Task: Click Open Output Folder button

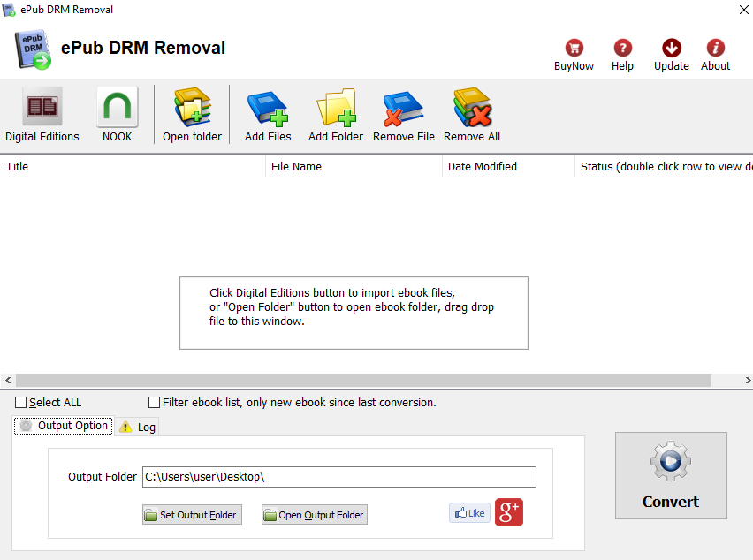Action: coord(315,514)
